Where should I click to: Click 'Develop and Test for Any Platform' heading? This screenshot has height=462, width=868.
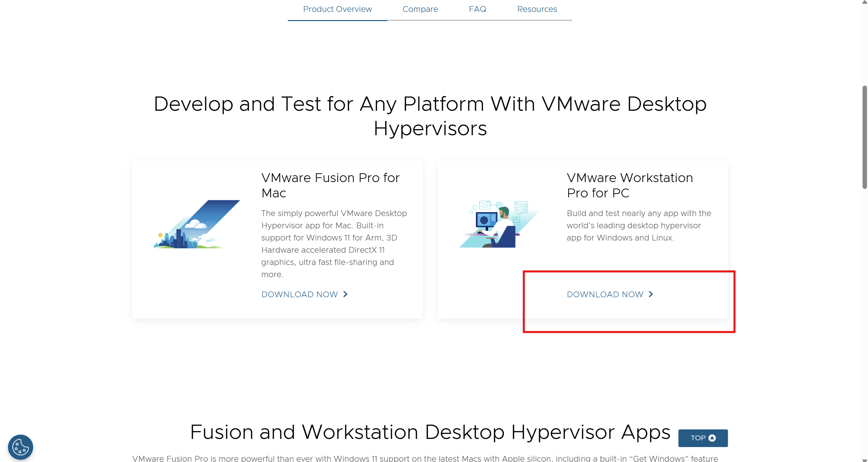coord(430,116)
